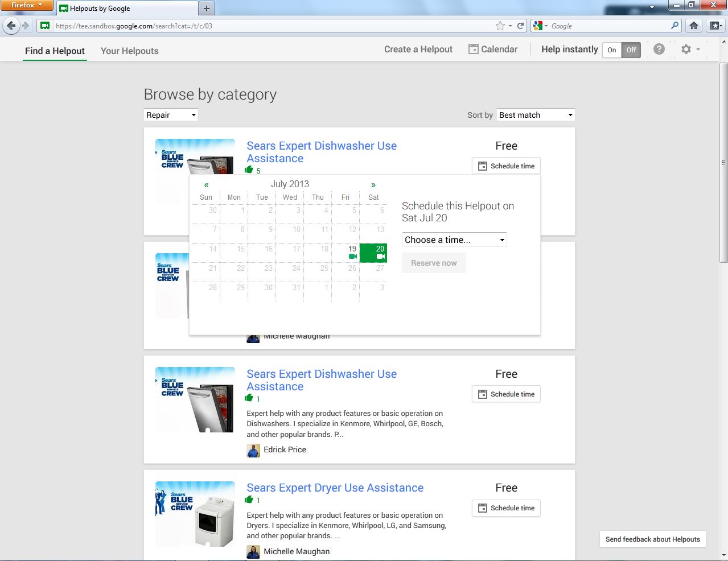Click the Helpouts site icon in address bar

point(44,26)
